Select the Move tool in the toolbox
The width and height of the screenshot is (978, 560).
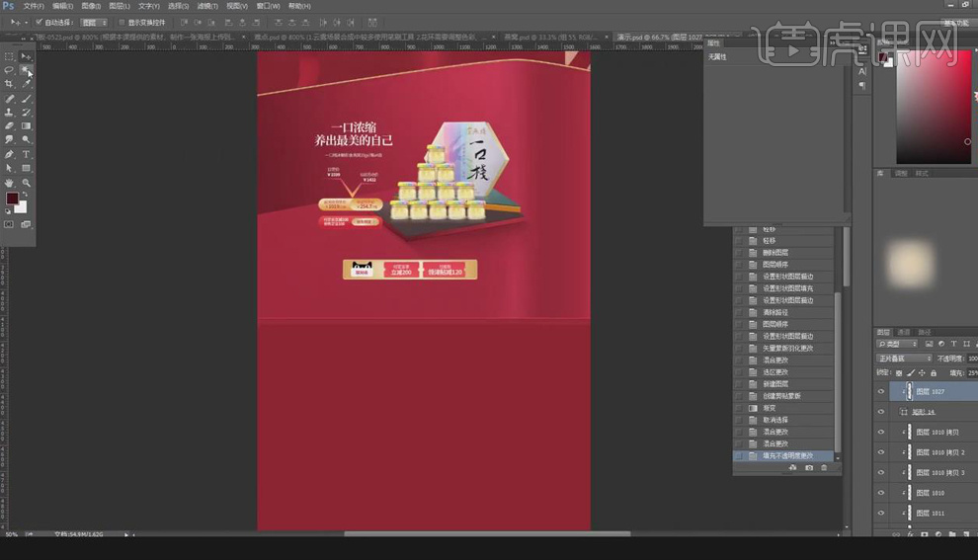click(26, 56)
